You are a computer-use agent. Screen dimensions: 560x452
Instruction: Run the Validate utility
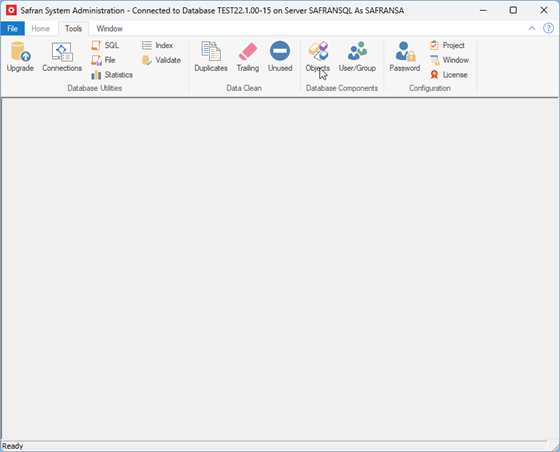[161, 60]
